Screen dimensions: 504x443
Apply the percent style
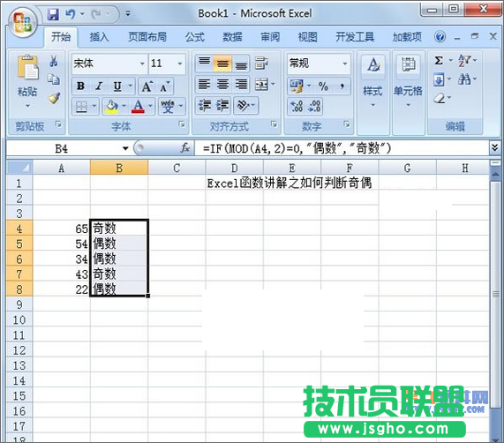[x=323, y=86]
